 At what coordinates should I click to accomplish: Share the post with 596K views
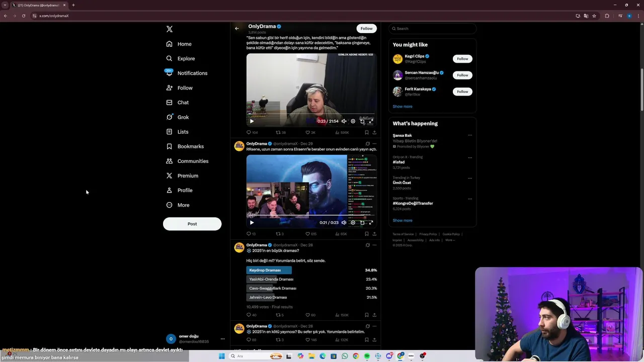pyautogui.click(x=374, y=133)
